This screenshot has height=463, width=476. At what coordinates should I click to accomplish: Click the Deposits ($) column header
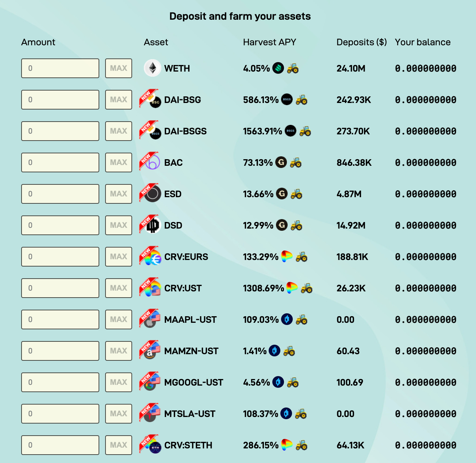(x=361, y=42)
